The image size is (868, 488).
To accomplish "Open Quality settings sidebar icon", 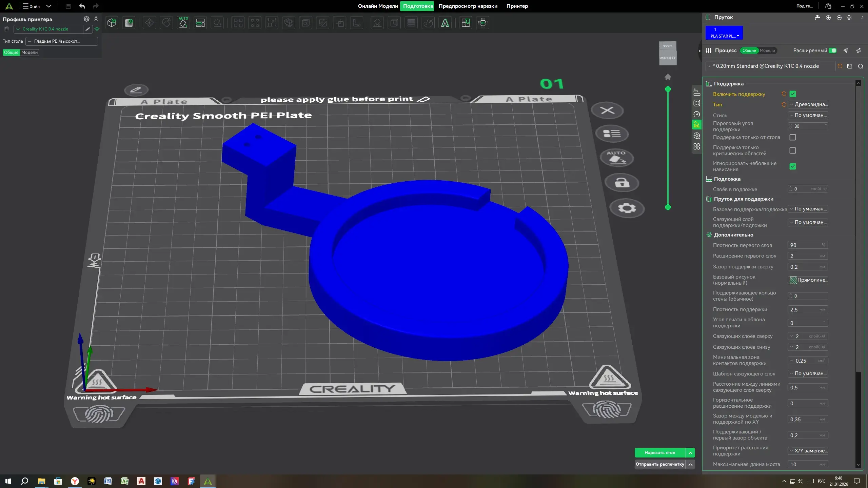I will pyautogui.click(x=697, y=92).
